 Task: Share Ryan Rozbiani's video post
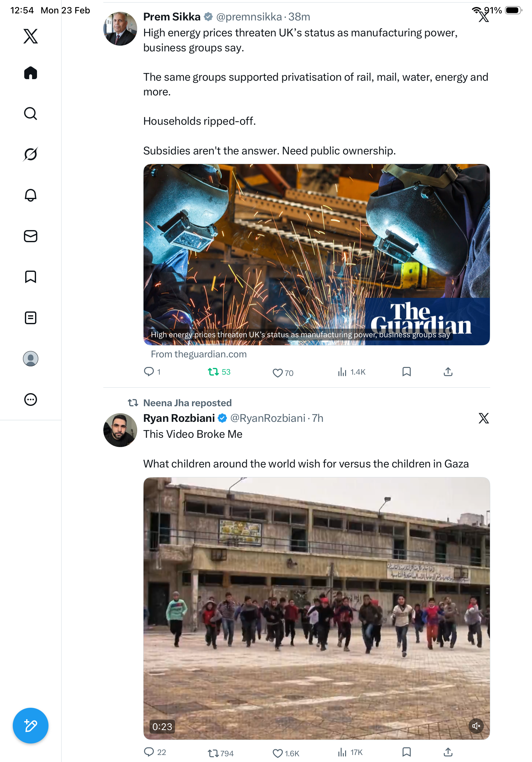click(x=448, y=752)
